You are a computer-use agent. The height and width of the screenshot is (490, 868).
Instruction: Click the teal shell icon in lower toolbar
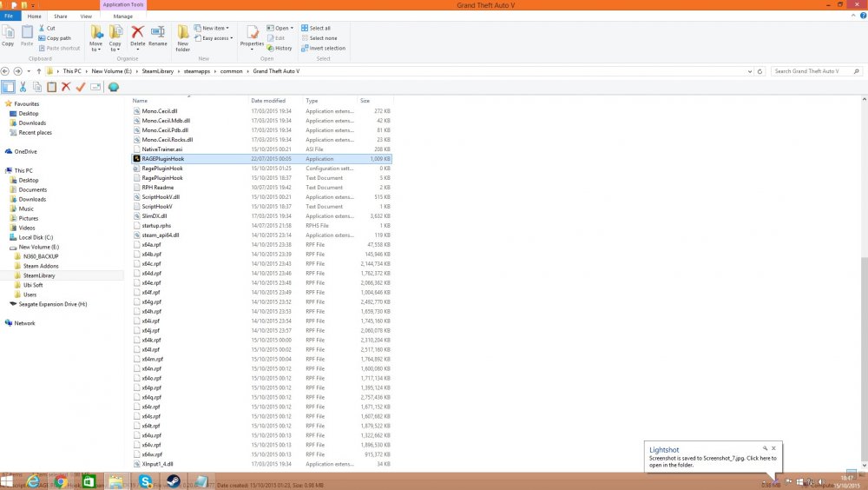[114, 87]
